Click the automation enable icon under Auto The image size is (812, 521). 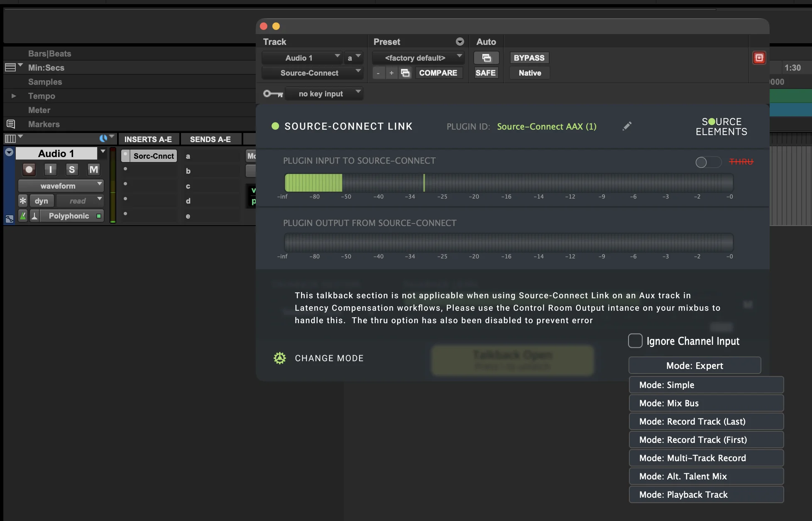coord(486,58)
